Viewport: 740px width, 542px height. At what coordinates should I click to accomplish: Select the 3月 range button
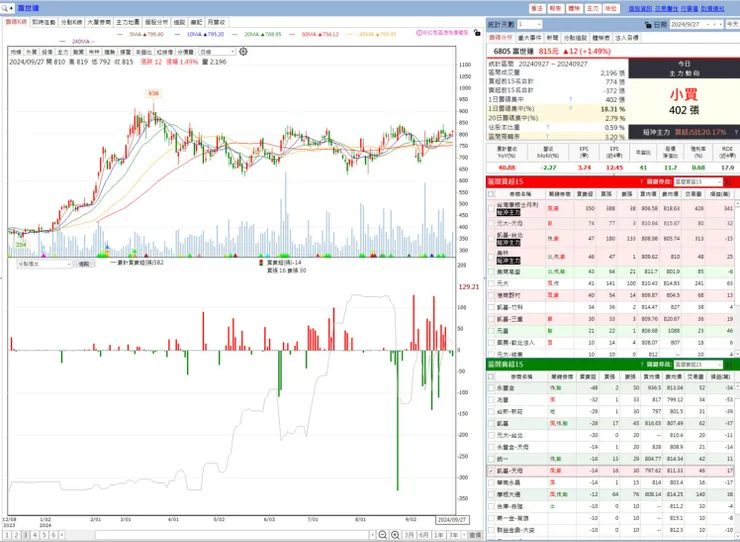pos(409,535)
